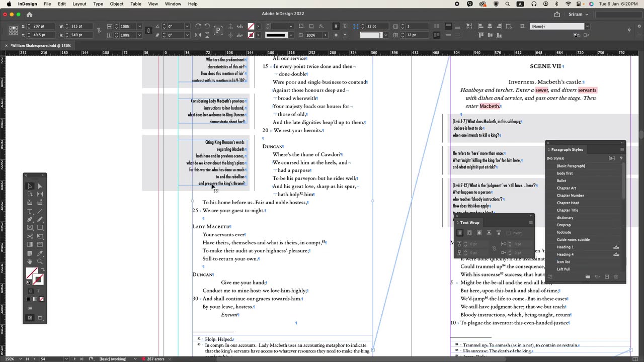This screenshot has width=644, height=362.
Task: Select the Free Transform tool
Action: coord(40,236)
